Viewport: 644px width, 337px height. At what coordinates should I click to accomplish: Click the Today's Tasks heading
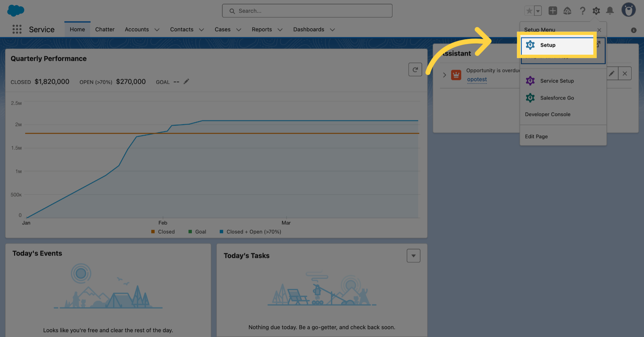pos(247,256)
